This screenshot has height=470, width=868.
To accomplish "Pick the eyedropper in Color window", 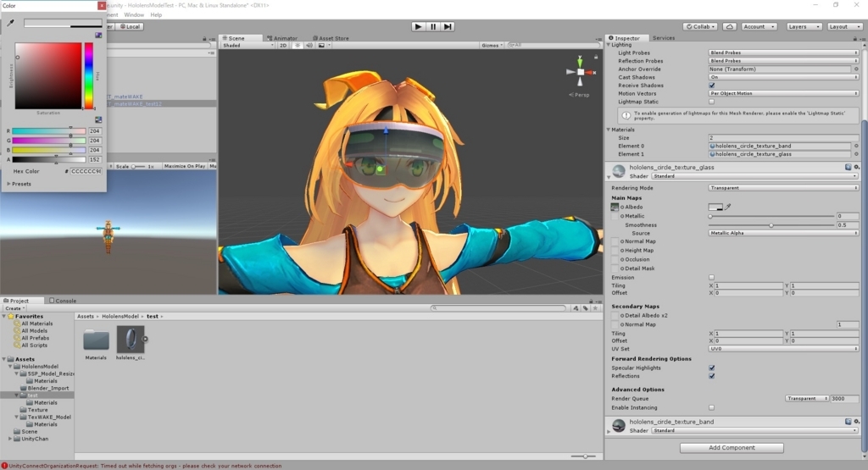I will click(x=10, y=23).
